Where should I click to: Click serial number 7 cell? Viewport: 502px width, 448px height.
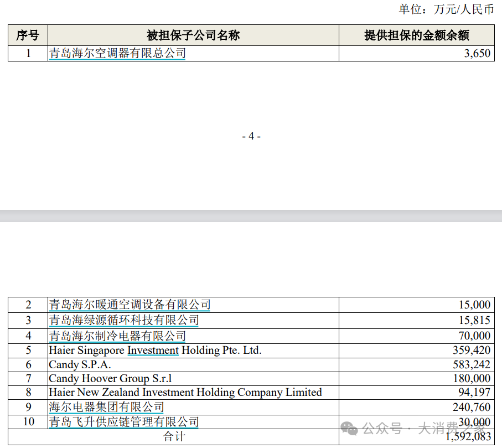click(x=28, y=379)
